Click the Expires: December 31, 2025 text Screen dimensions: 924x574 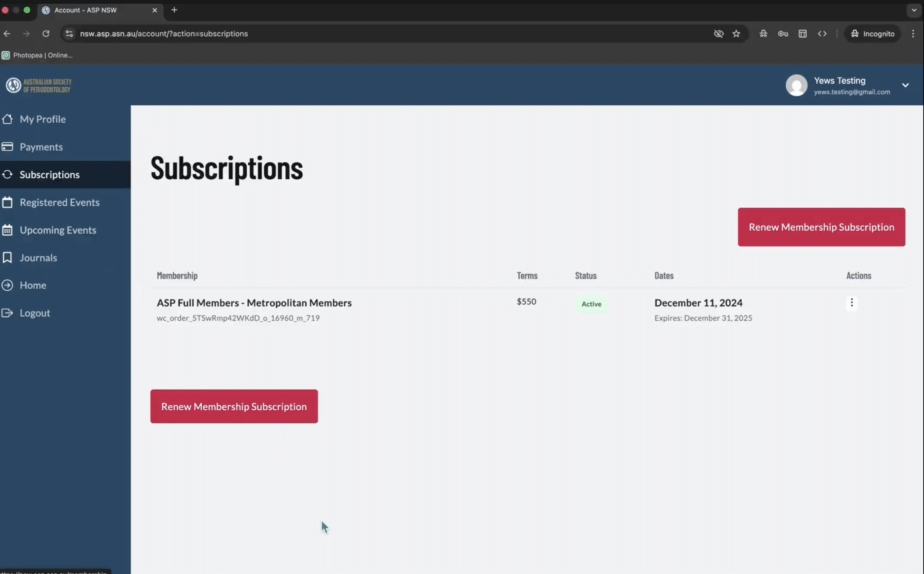click(x=703, y=318)
